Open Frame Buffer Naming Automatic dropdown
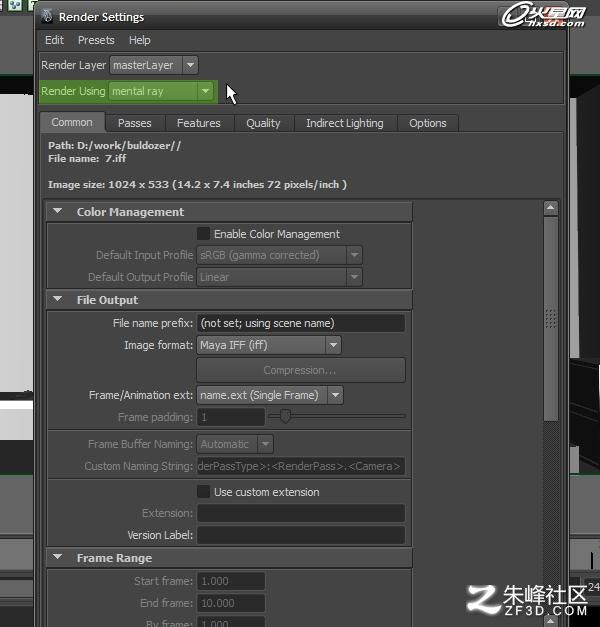This screenshot has height=627, width=600. click(x=235, y=444)
